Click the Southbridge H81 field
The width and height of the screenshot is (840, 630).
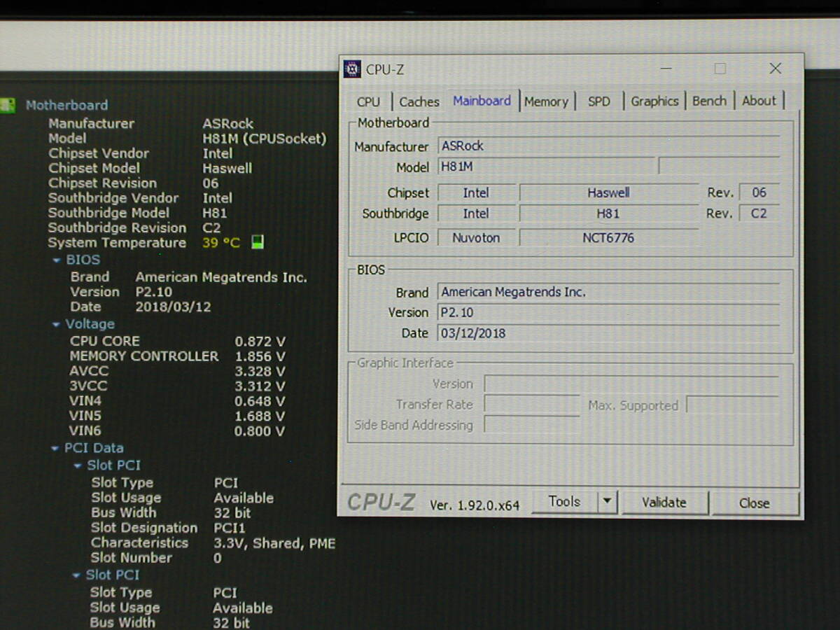[x=608, y=213]
